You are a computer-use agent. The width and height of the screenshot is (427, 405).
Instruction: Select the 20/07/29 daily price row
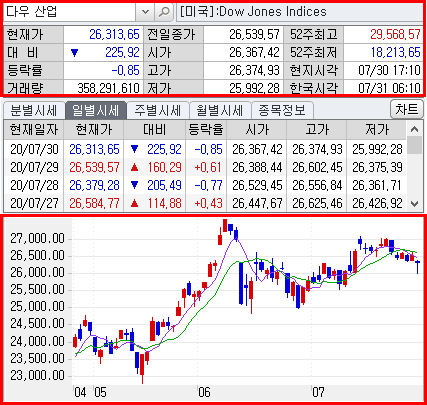[x=205, y=167]
